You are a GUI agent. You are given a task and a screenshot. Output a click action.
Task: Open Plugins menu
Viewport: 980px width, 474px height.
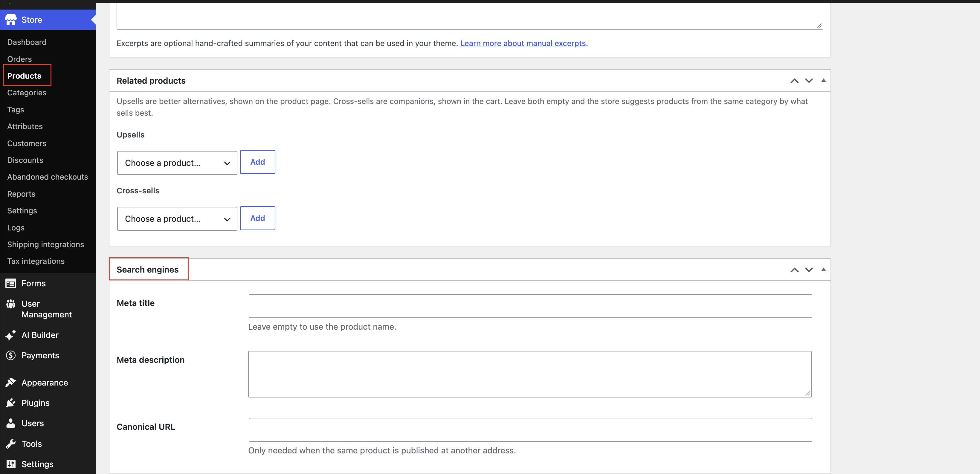click(48, 403)
